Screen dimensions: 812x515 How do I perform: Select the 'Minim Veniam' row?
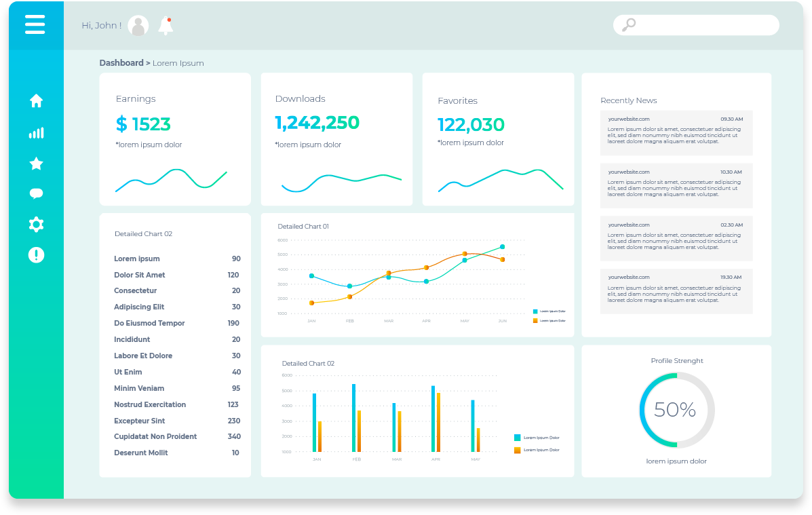177,388
